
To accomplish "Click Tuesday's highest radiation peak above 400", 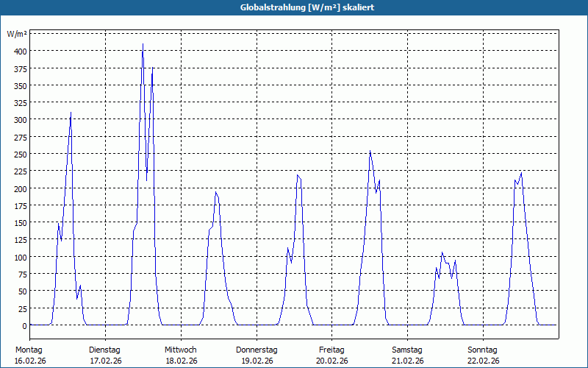I will (143, 44).
